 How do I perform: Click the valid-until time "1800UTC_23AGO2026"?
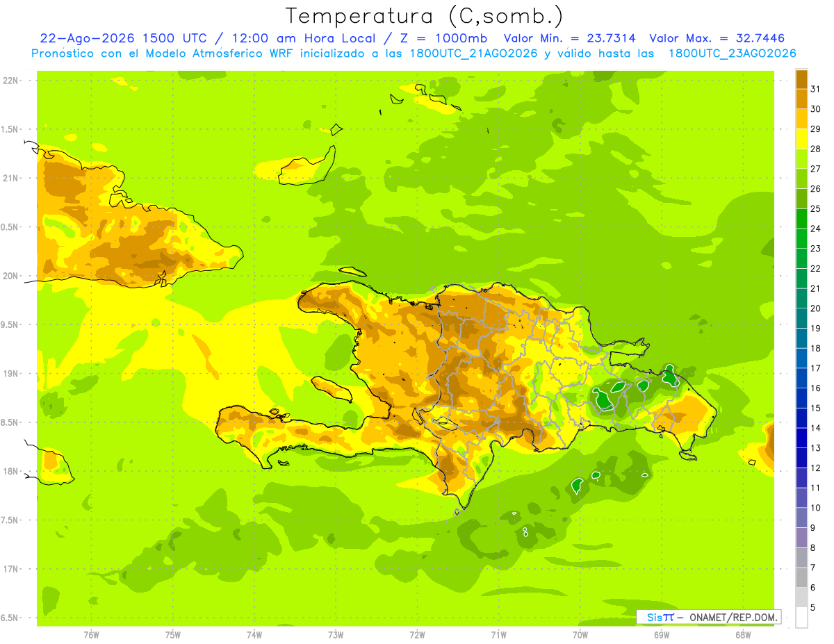pos(732,53)
